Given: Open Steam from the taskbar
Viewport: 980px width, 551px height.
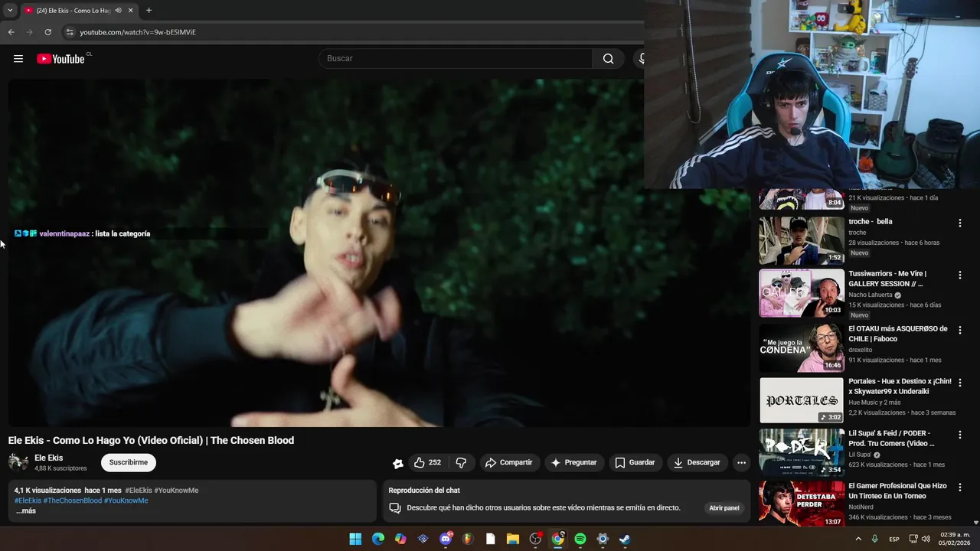Looking at the screenshot, I should pos(625,539).
